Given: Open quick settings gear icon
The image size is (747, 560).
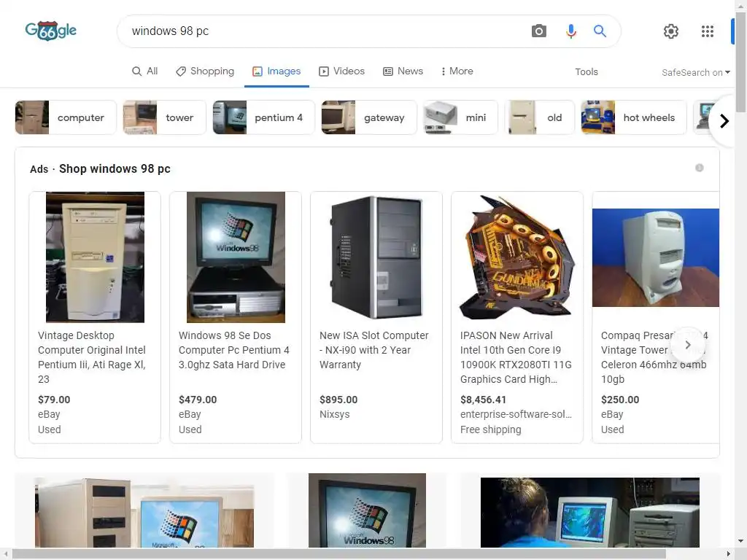Looking at the screenshot, I should click(x=671, y=31).
